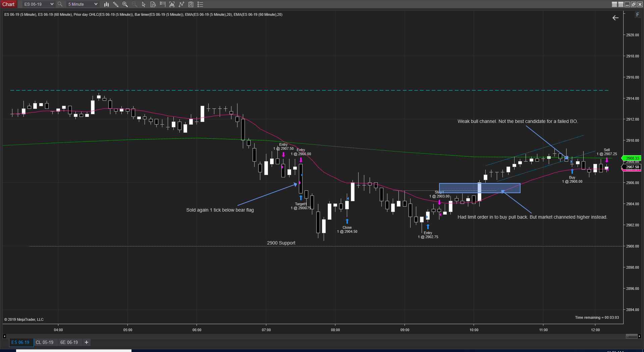Viewport: 644px width, 352px height.
Task: Click the NinjaTrader copyright text
Action: [24, 319]
